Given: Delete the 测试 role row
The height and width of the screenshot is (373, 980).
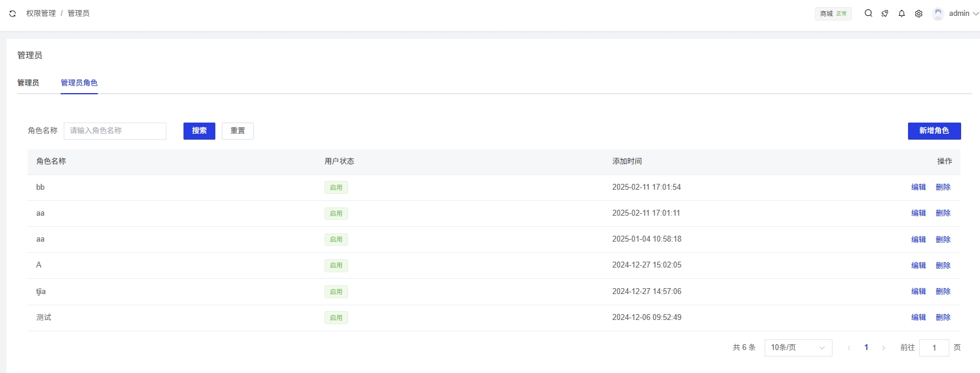Looking at the screenshot, I should tap(943, 318).
